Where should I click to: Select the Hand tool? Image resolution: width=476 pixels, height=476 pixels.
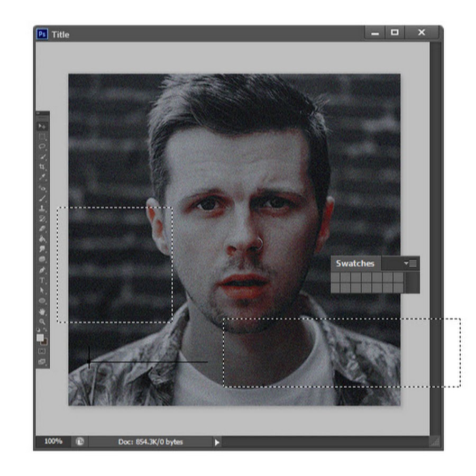42,312
